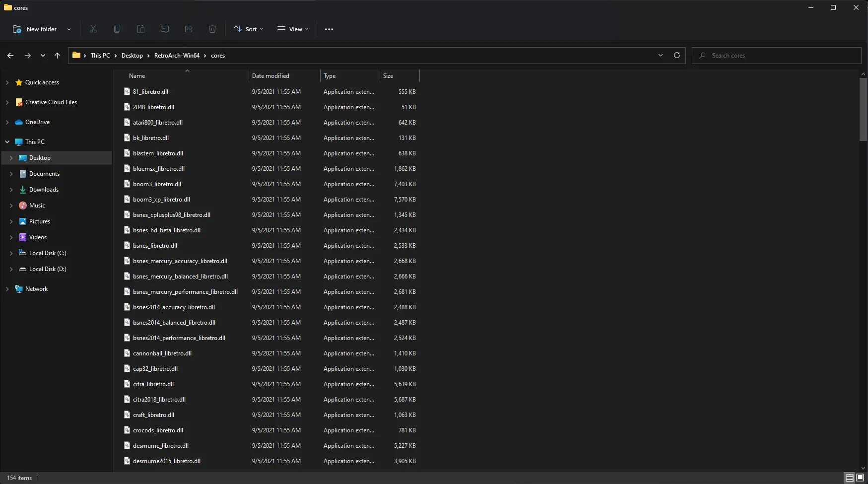868x484 pixels.
Task: Click the Search cores input field
Action: 777,56
